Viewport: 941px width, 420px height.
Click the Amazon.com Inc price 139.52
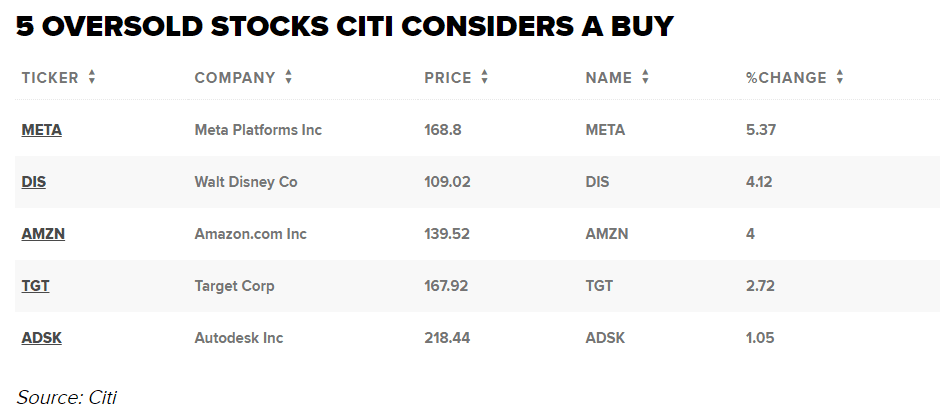447,234
